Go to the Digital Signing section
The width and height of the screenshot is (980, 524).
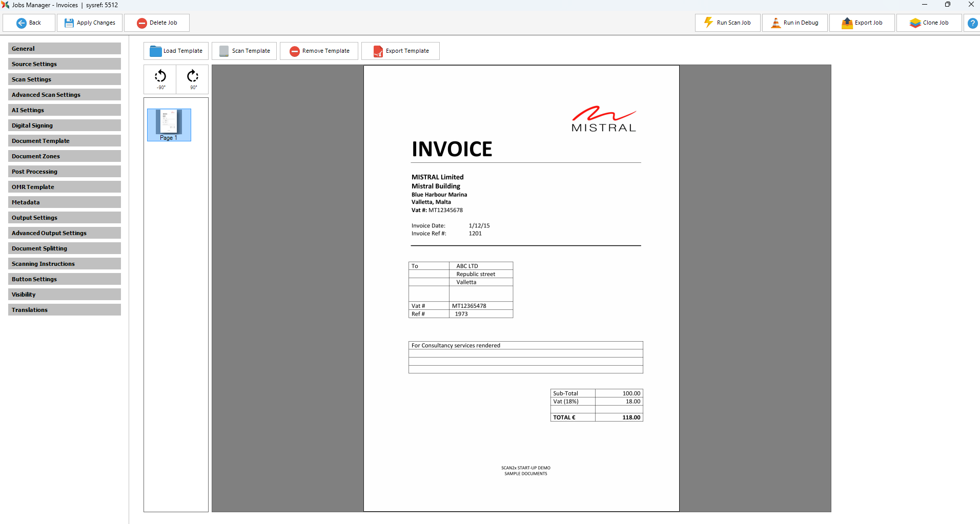tap(65, 125)
